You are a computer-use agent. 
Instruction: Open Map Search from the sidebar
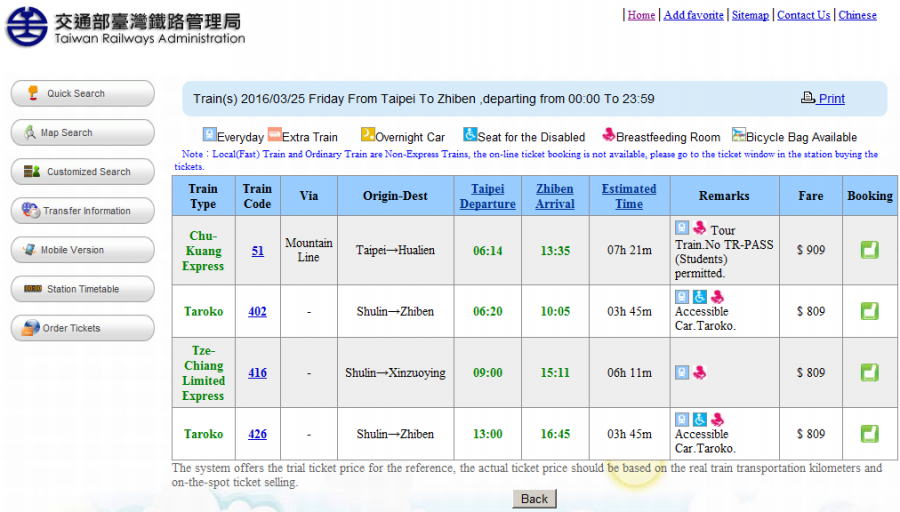point(83,132)
